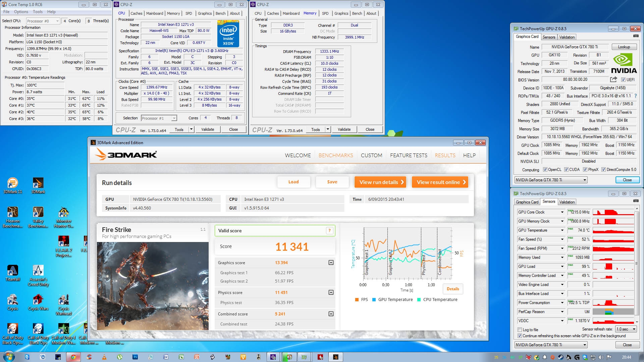Open first Call of Duty Black Ops shortcut
The image size is (644, 362).
(12, 334)
